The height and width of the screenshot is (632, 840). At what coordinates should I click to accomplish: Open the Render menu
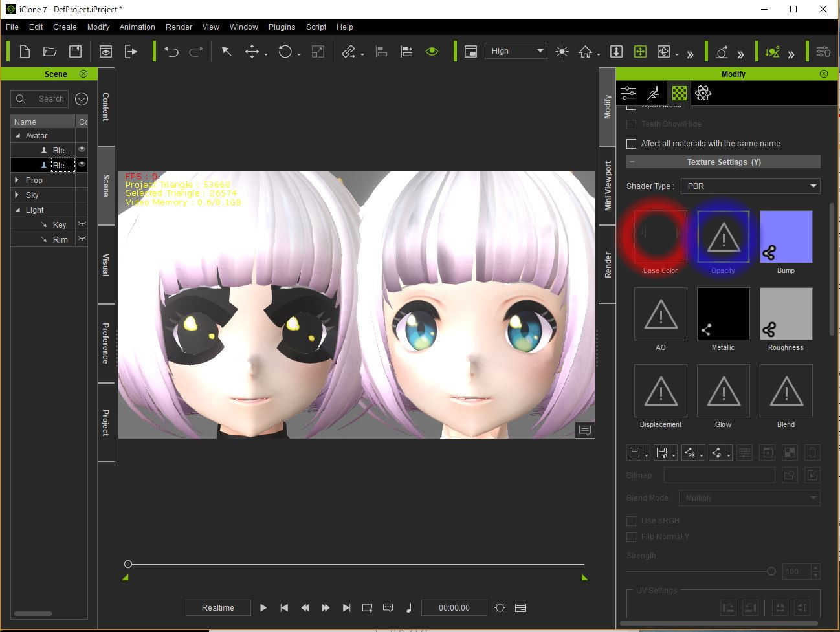179,27
